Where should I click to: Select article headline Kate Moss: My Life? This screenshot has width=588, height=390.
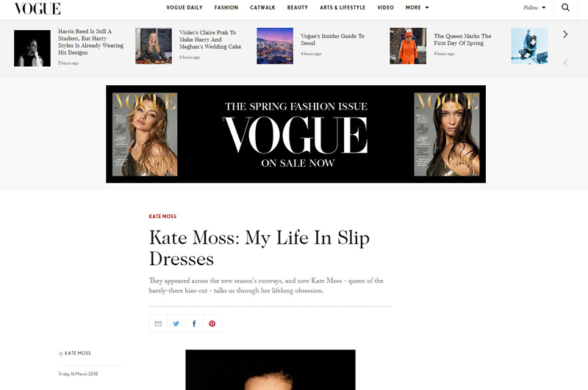pos(259,248)
